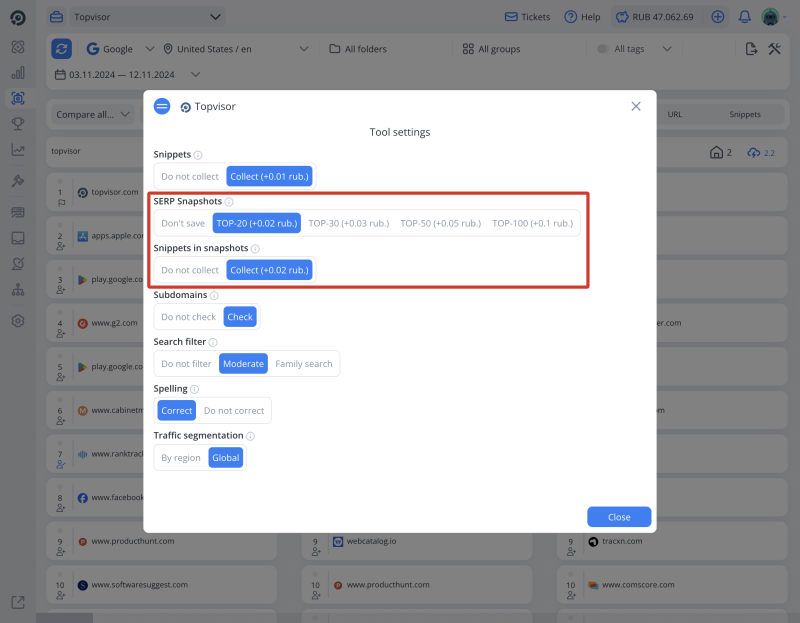
Task: Select the settings gear in the left sidebar
Action: tap(17, 320)
